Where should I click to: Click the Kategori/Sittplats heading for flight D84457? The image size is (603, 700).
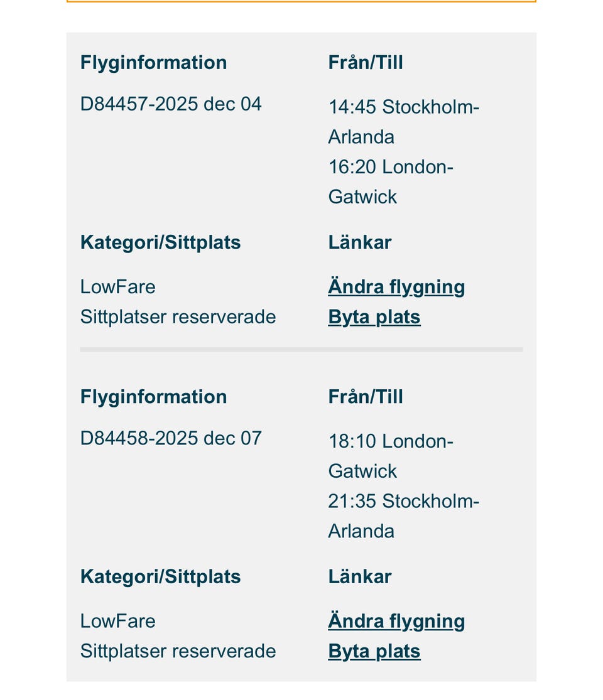[160, 242]
